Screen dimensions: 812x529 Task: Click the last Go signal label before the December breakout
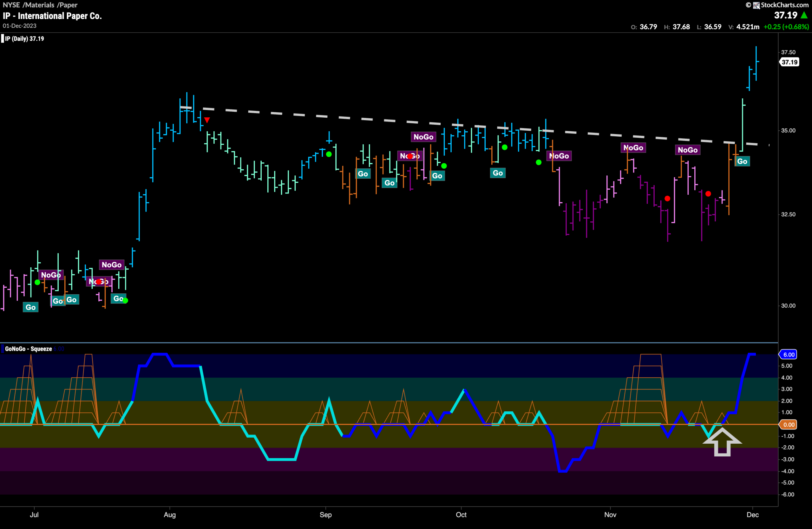(742, 161)
